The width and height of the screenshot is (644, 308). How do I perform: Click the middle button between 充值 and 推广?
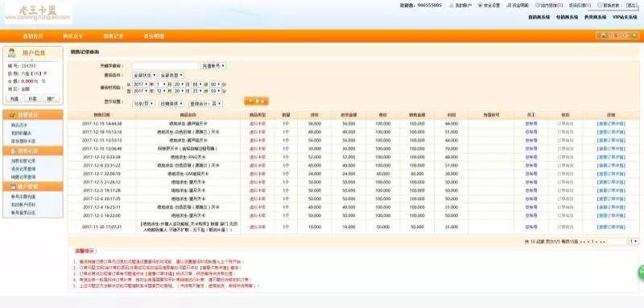32,98
